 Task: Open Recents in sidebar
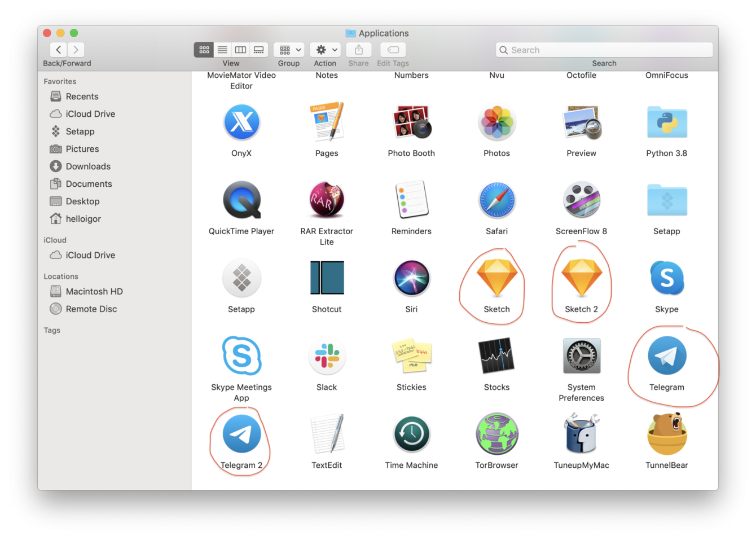[82, 96]
